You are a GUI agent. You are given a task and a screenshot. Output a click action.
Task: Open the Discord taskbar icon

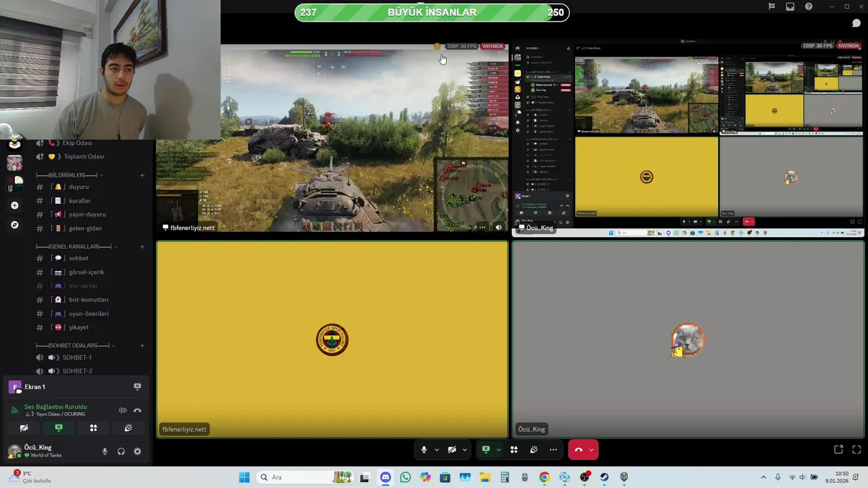[385, 477]
